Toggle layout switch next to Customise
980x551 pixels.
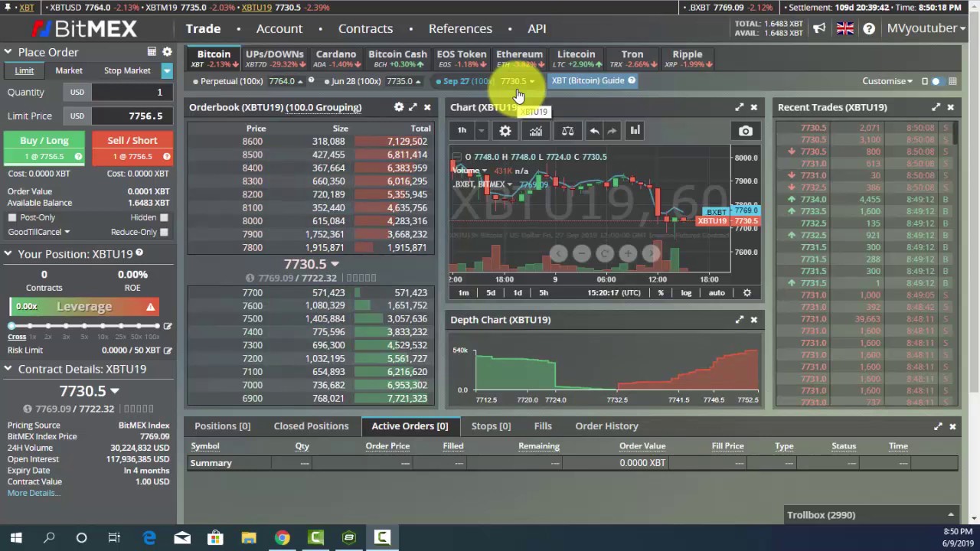pos(936,81)
